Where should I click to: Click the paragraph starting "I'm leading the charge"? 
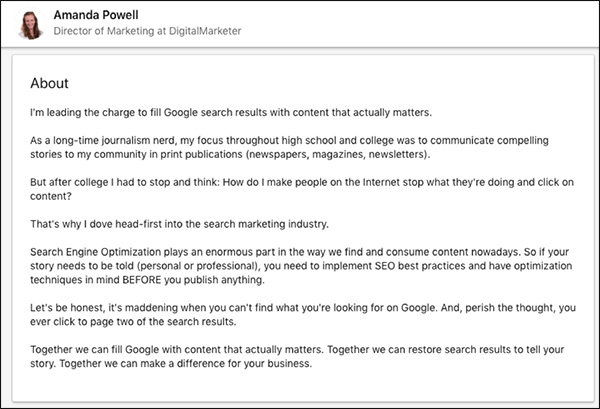point(231,112)
